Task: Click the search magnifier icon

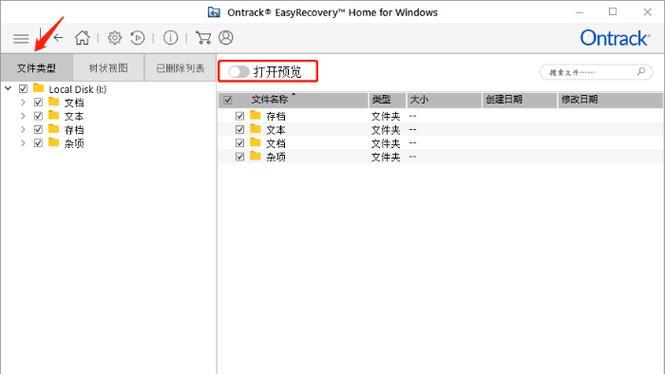Action: click(641, 72)
